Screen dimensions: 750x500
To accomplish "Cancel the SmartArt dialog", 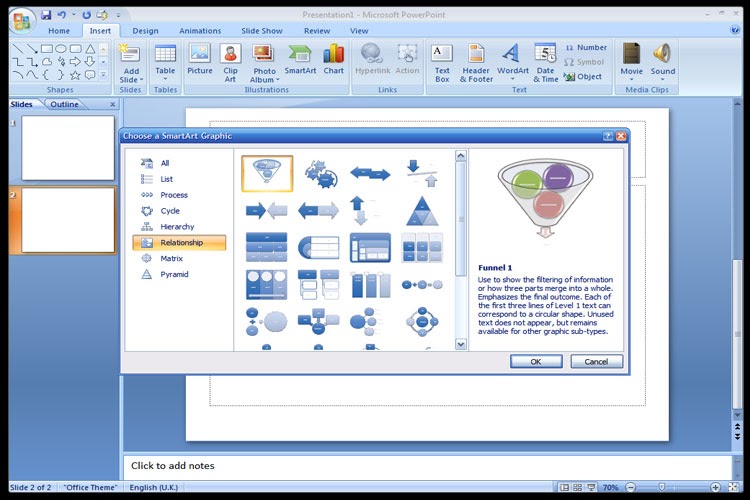I will click(x=596, y=362).
